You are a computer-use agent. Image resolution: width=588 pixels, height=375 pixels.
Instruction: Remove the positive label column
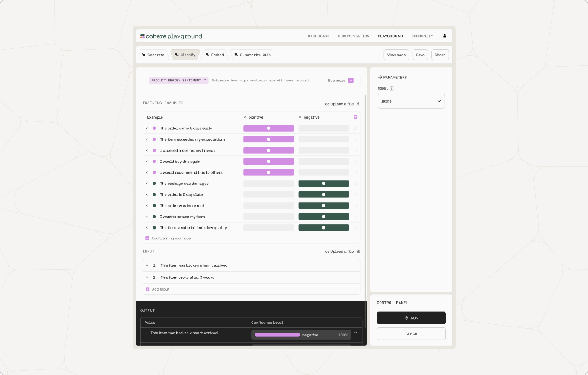point(245,117)
